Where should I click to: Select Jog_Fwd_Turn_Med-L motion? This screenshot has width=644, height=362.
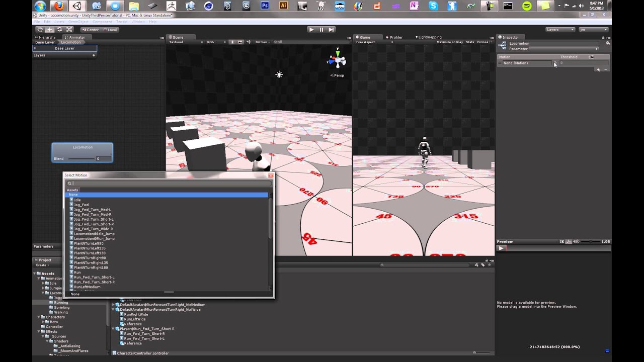click(x=92, y=210)
